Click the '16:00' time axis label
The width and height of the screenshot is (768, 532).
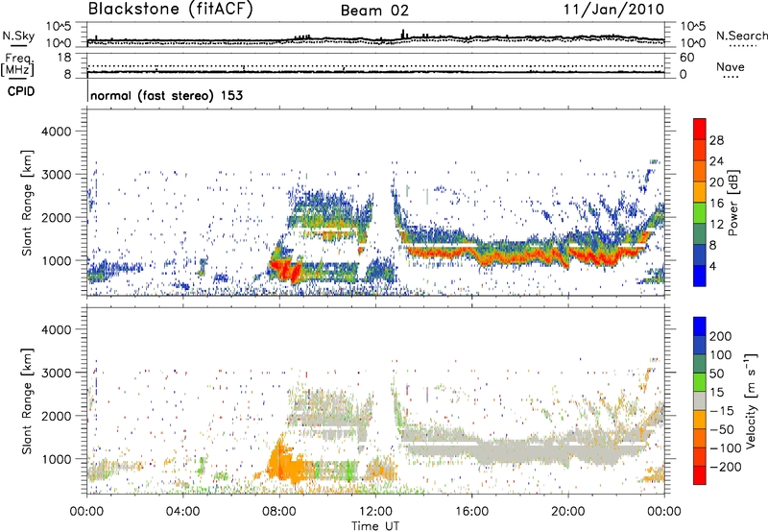click(471, 512)
